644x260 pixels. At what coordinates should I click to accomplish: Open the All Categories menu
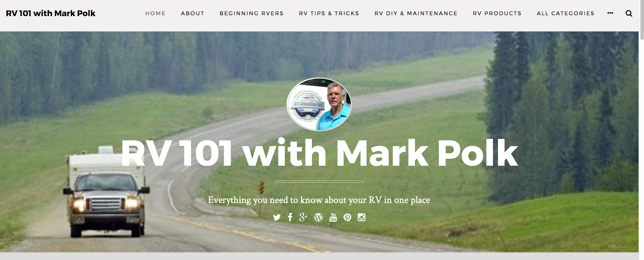(566, 13)
